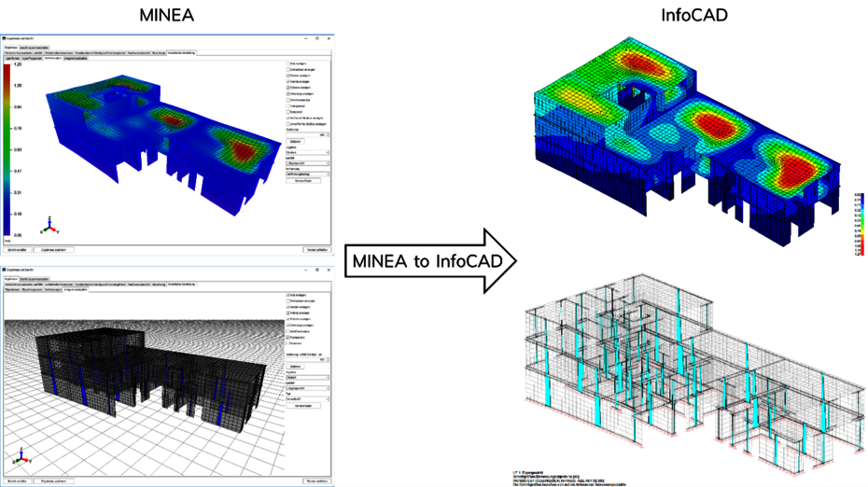Click the InfoCAD color legend bar

861,224
